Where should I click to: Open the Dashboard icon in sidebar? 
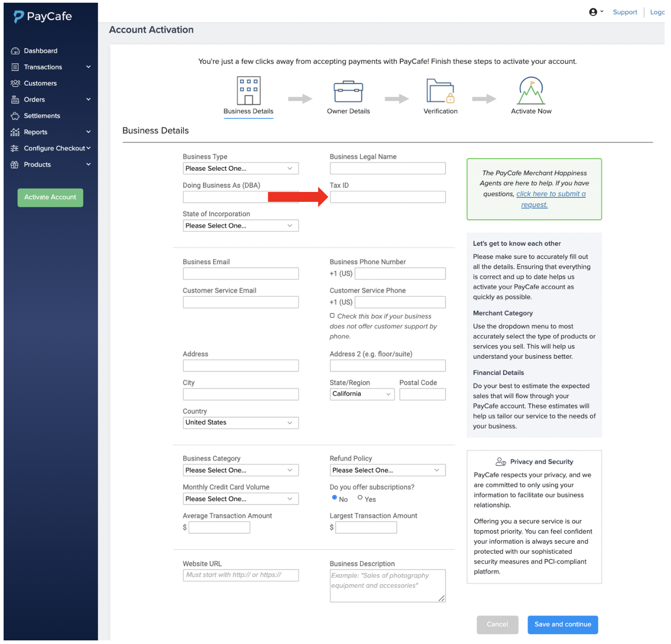pos(15,51)
